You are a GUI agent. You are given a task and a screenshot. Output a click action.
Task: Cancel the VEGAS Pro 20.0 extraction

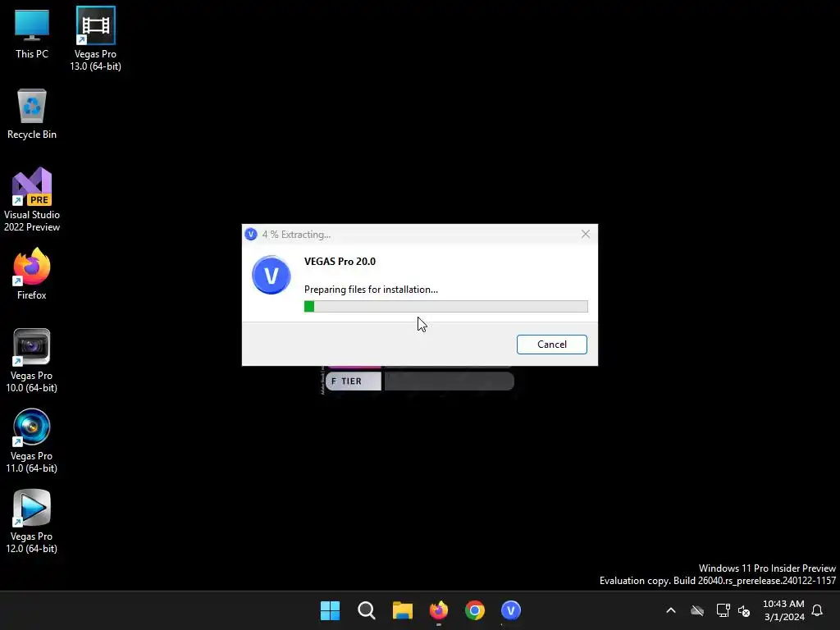[552, 345]
